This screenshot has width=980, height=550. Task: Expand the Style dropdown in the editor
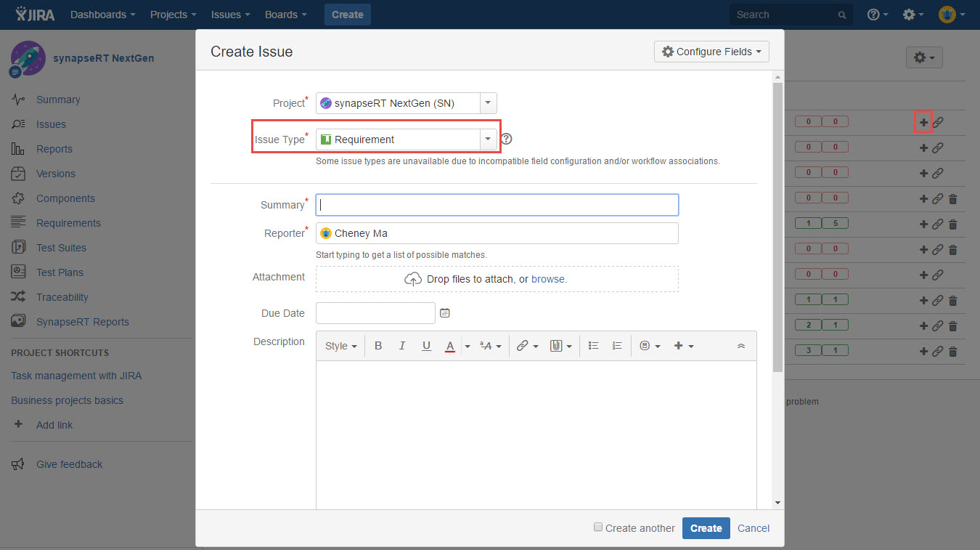(x=340, y=346)
